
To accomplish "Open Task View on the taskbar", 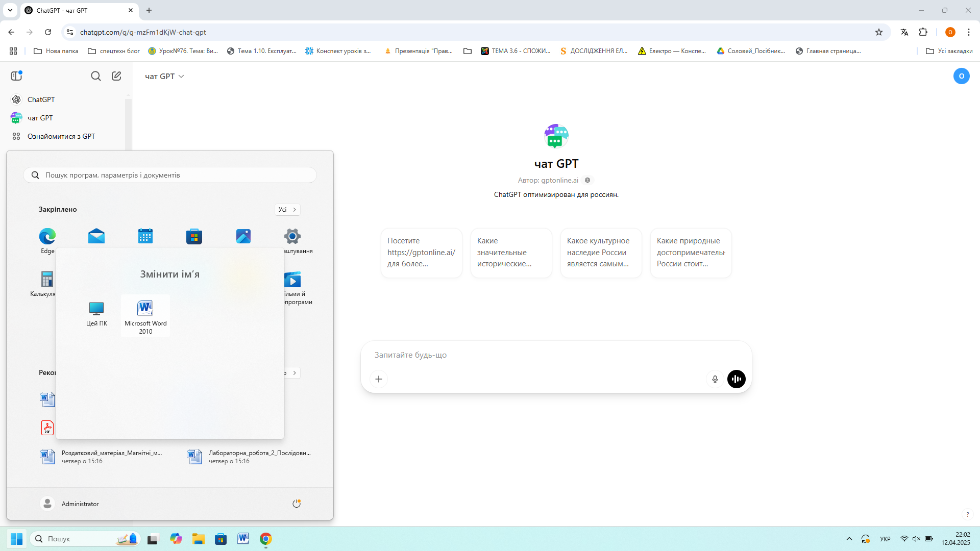I will pos(153,539).
